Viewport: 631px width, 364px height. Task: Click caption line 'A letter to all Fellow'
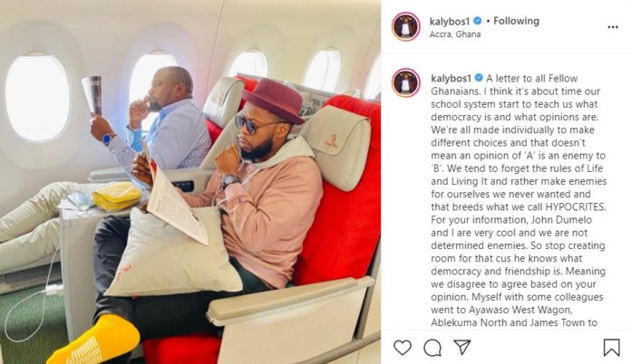point(531,78)
